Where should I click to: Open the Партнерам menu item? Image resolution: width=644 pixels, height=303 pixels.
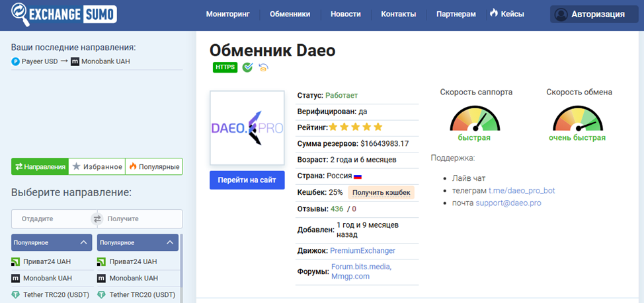[x=456, y=15]
